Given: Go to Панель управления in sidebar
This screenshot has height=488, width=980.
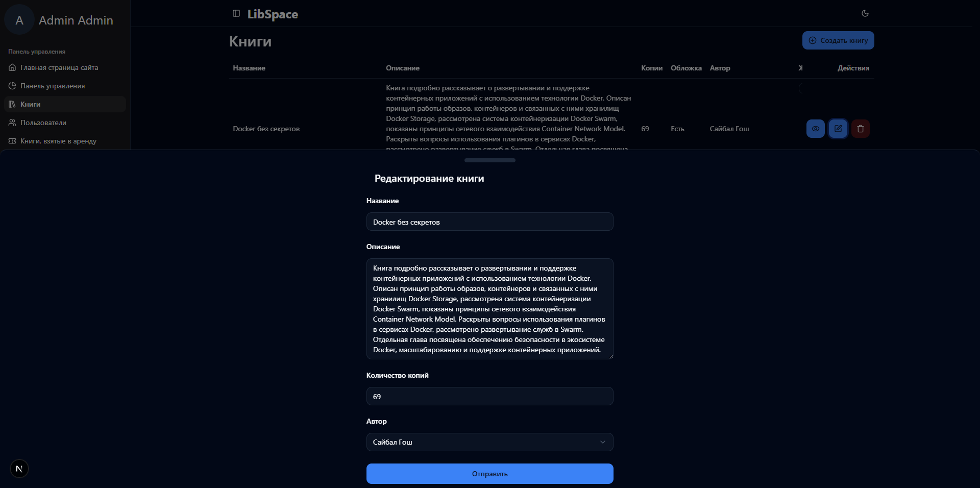Looking at the screenshot, I should [x=53, y=86].
